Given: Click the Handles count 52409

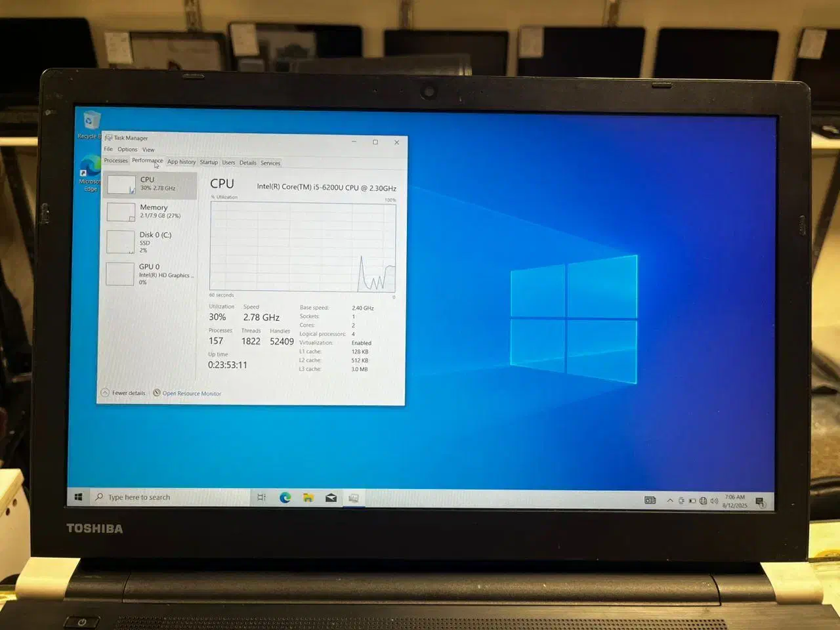Looking at the screenshot, I should [282, 341].
